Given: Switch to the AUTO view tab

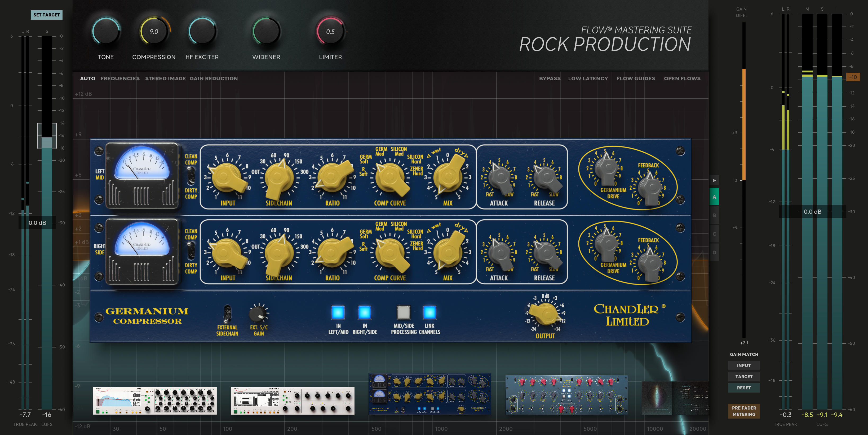Looking at the screenshot, I should click(x=88, y=79).
